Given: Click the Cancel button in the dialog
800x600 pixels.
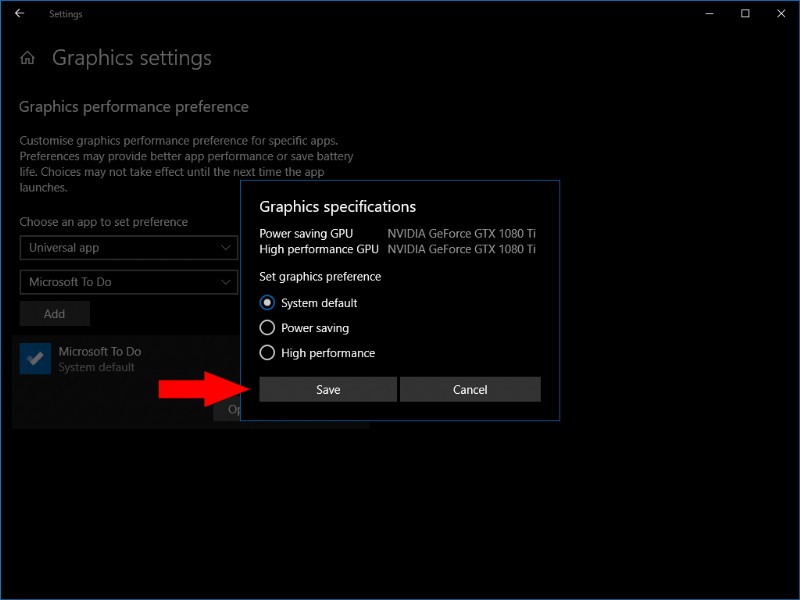Looking at the screenshot, I should [470, 389].
